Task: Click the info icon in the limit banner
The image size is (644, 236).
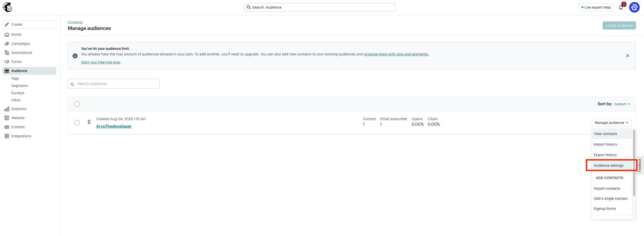Action: click(x=75, y=56)
